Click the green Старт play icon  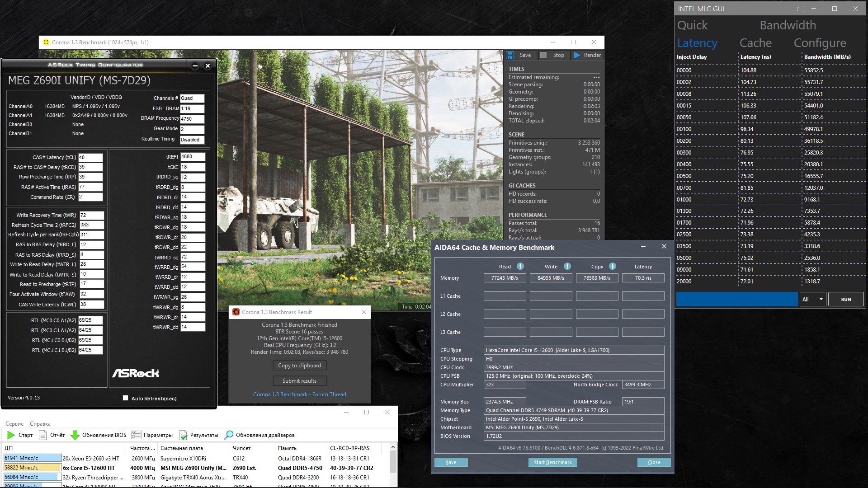click(x=11, y=435)
